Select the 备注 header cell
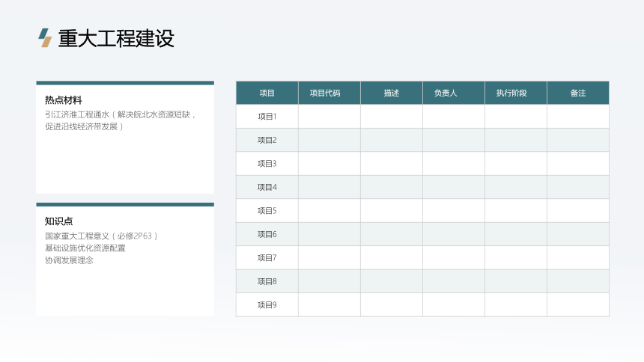Viewport: 644px width, 362px height. [x=578, y=93]
